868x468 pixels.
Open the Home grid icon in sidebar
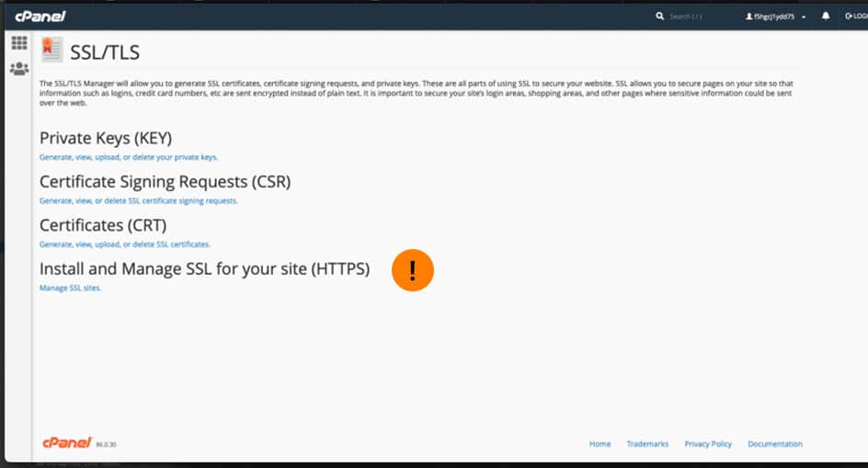coord(19,42)
